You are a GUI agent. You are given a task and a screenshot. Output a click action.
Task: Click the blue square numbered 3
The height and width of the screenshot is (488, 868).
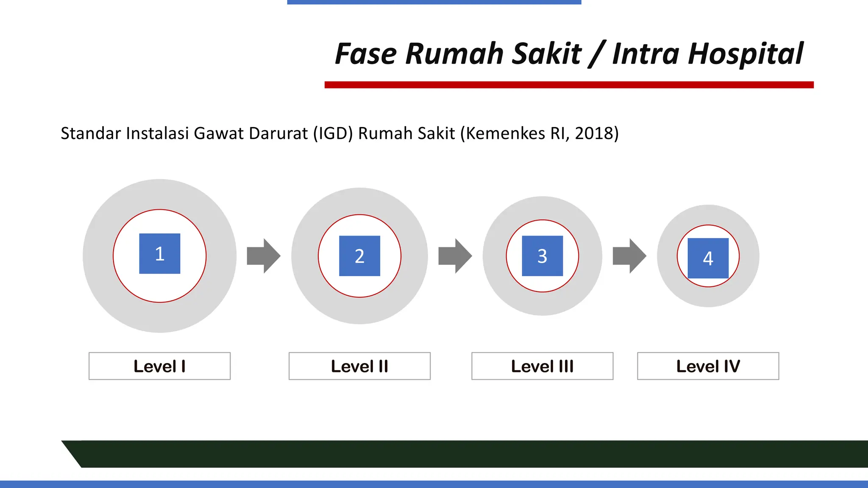point(542,256)
